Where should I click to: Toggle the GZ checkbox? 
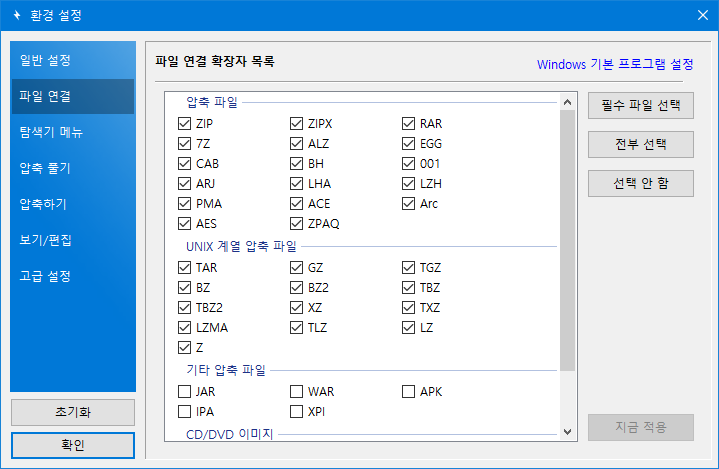[x=296, y=267]
